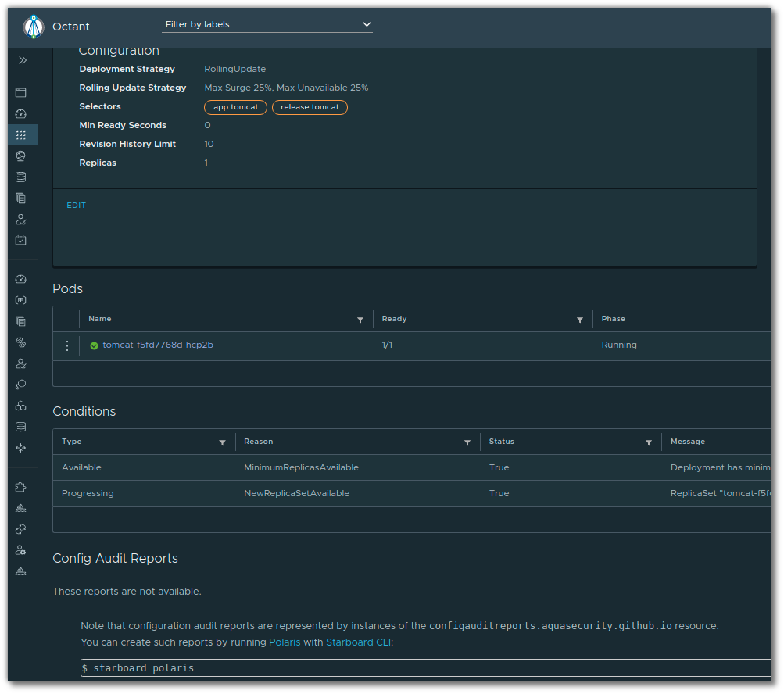Open the puzzle-piece Plugins icon
The image size is (784, 694).
click(20, 487)
